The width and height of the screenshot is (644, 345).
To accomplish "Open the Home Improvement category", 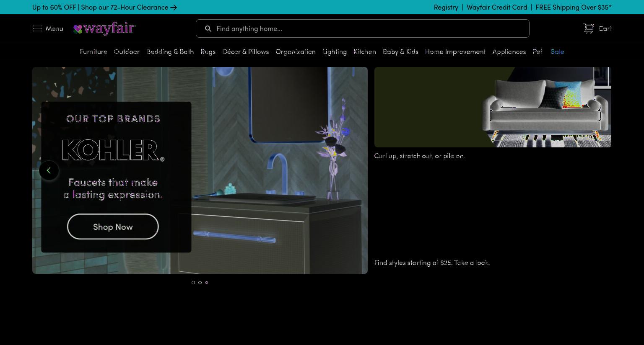I will [455, 51].
